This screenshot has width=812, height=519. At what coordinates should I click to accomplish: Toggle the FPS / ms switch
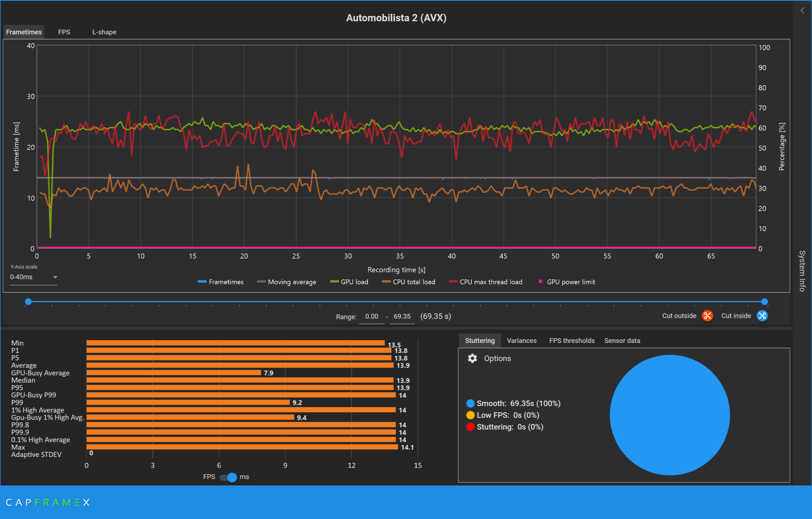click(228, 477)
